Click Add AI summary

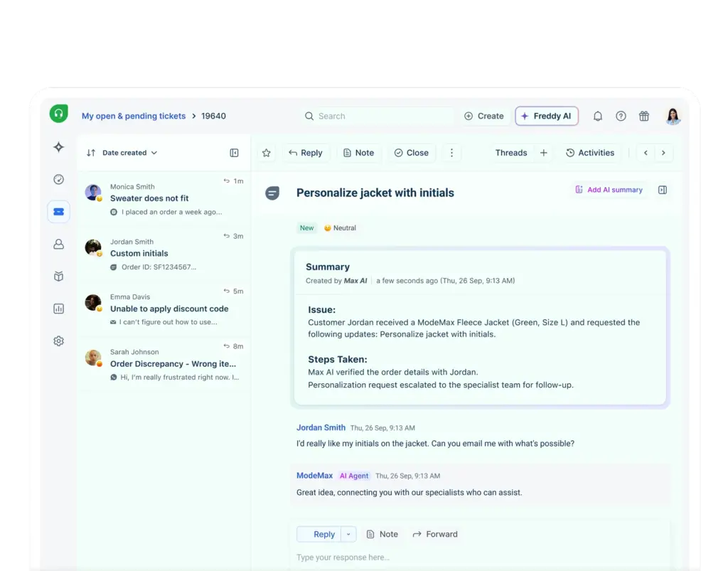point(609,190)
